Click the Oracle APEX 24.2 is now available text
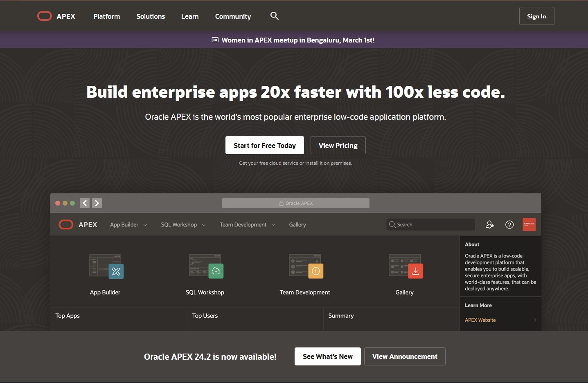The width and height of the screenshot is (588, 383). coord(210,357)
